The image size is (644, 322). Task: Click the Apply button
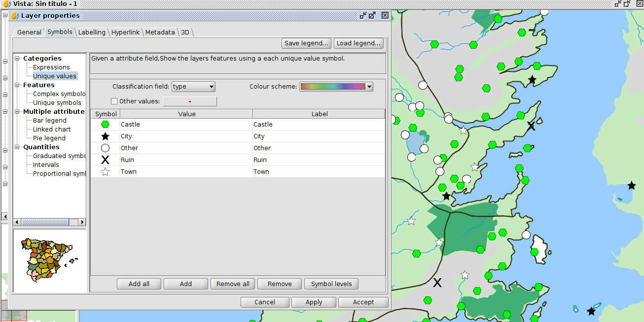pyautogui.click(x=314, y=302)
